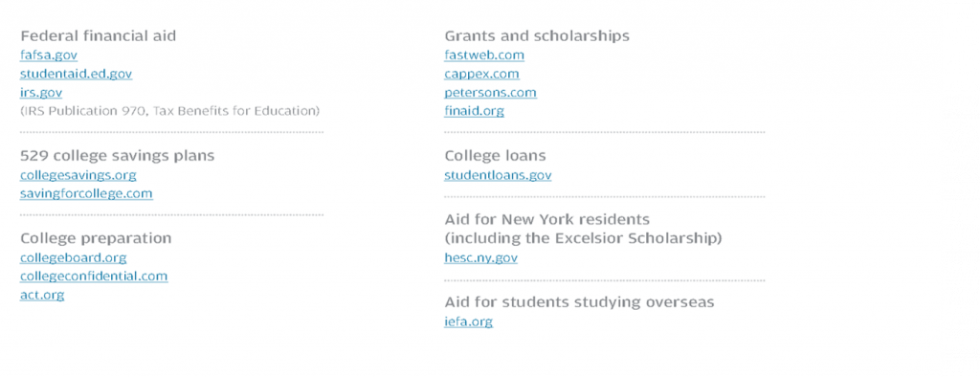
Task: Open the iefa.org link
Action: [469, 322]
